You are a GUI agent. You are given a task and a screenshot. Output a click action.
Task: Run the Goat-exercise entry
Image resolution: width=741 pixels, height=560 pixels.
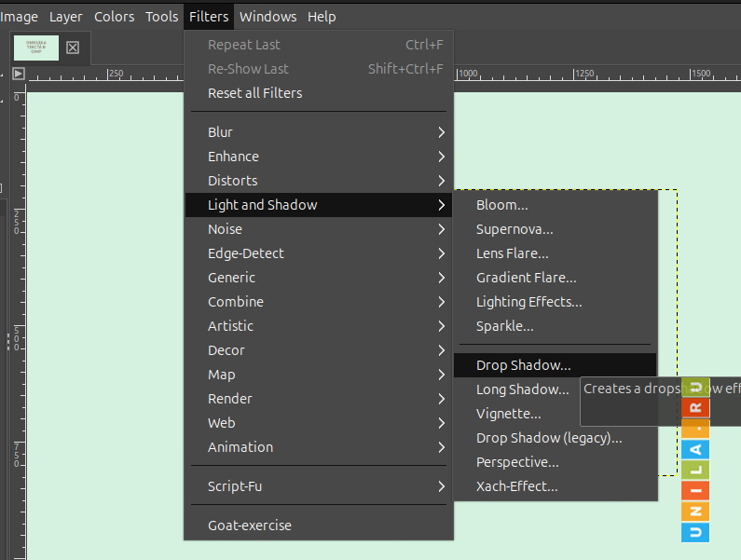[x=249, y=526]
